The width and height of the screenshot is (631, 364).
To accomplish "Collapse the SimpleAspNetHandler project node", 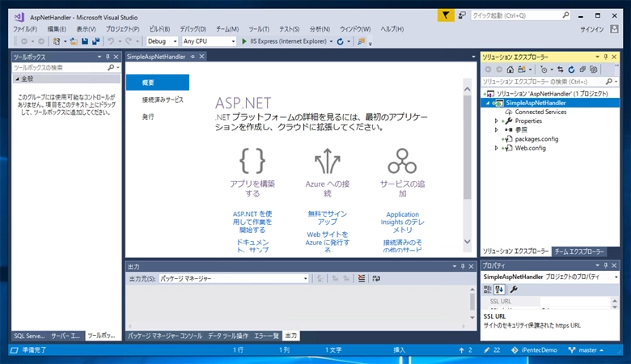I will tap(487, 103).
